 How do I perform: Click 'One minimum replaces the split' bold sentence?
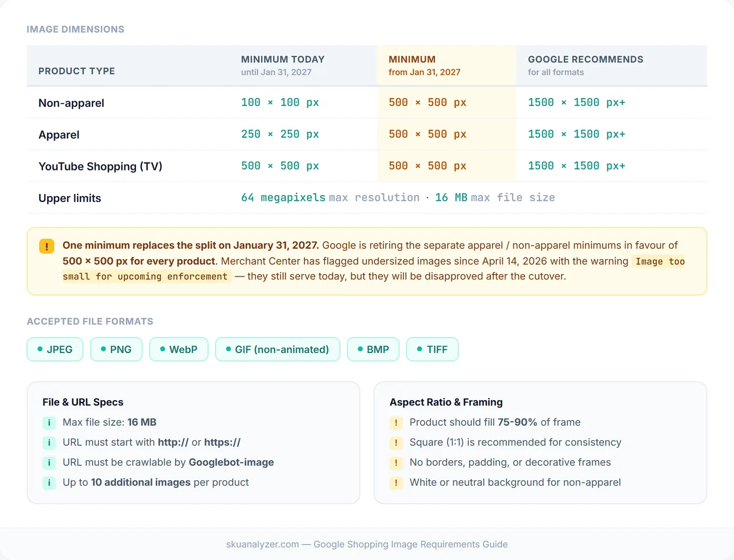tap(190, 245)
